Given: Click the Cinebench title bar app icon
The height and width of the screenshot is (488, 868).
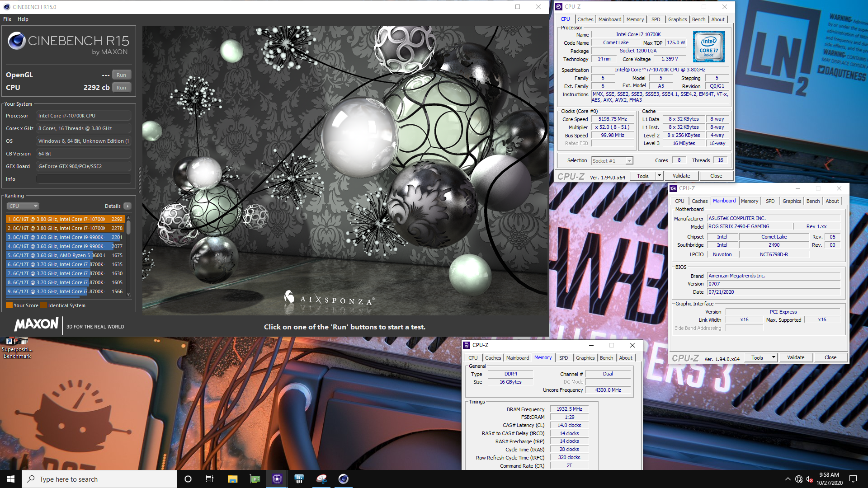Looking at the screenshot, I should [x=6, y=7].
